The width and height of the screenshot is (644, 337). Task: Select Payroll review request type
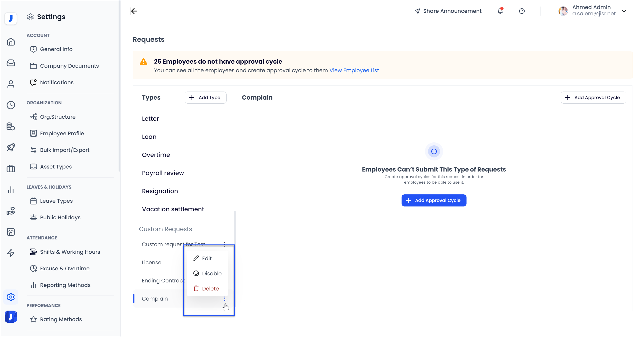[163, 173]
